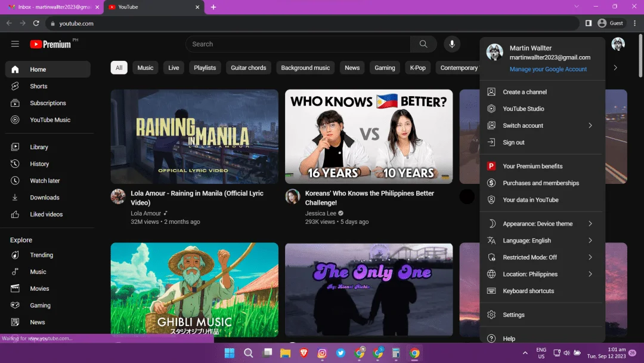Open the hamburger guide menu
The width and height of the screenshot is (644, 363).
click(x=15, y=44)
